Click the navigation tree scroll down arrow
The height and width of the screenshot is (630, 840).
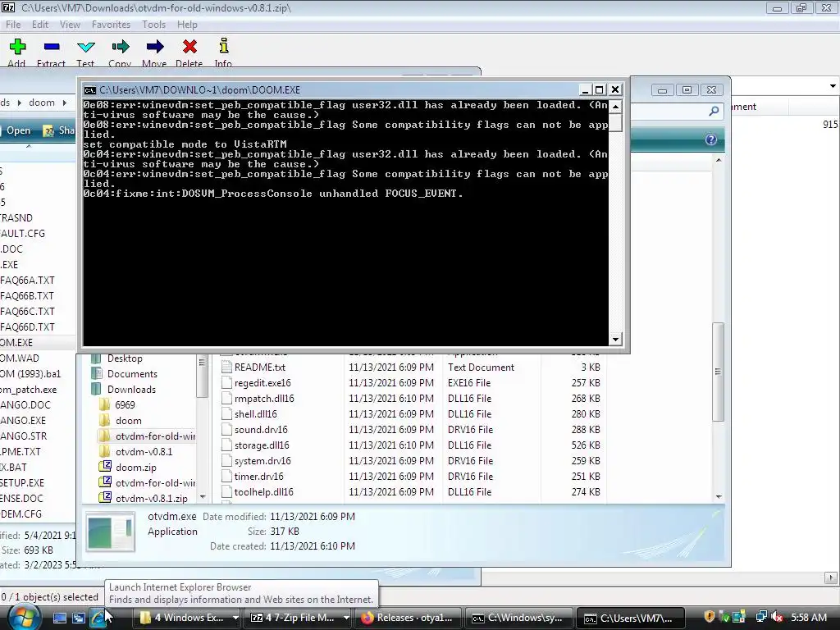click(203, 497)
